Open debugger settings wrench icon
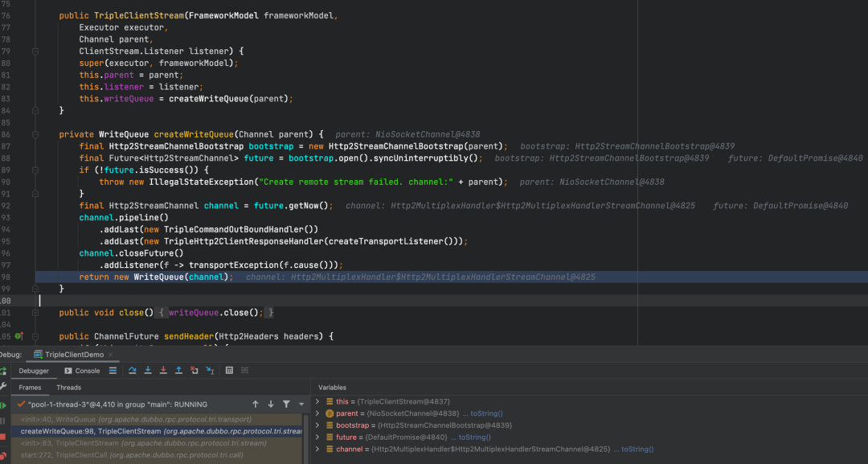The height and width of the screenshot is (464, 868). pyautogui.click(x=2, y=387)
